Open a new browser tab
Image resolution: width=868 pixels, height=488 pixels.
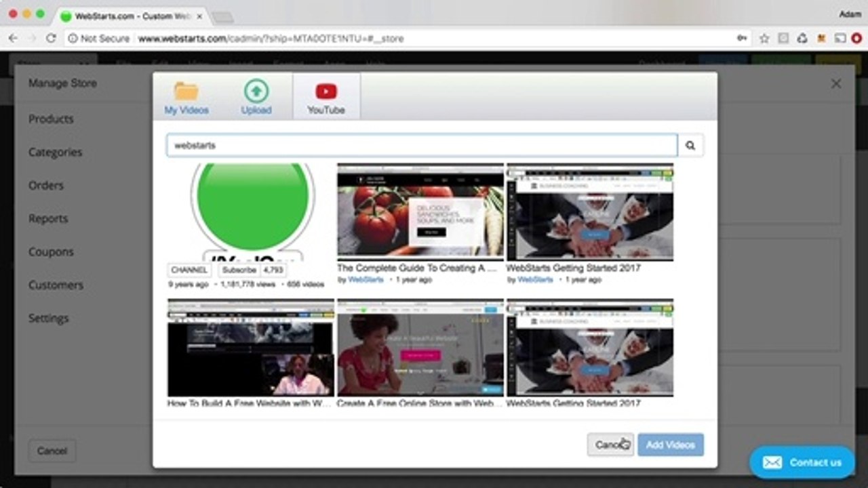pos(222,17)
